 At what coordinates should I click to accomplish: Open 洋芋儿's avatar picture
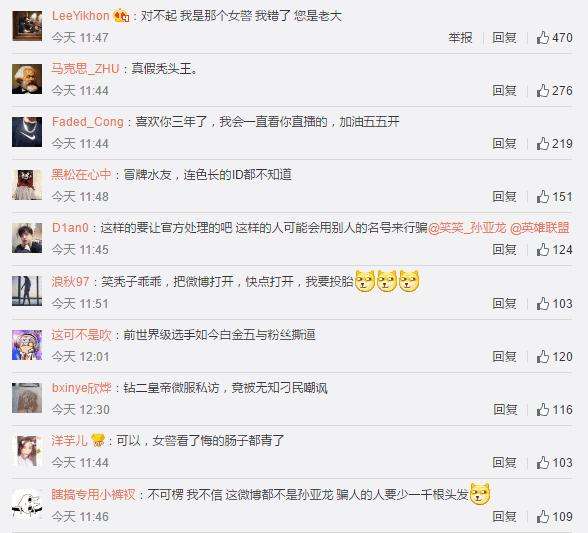(27, 451)
